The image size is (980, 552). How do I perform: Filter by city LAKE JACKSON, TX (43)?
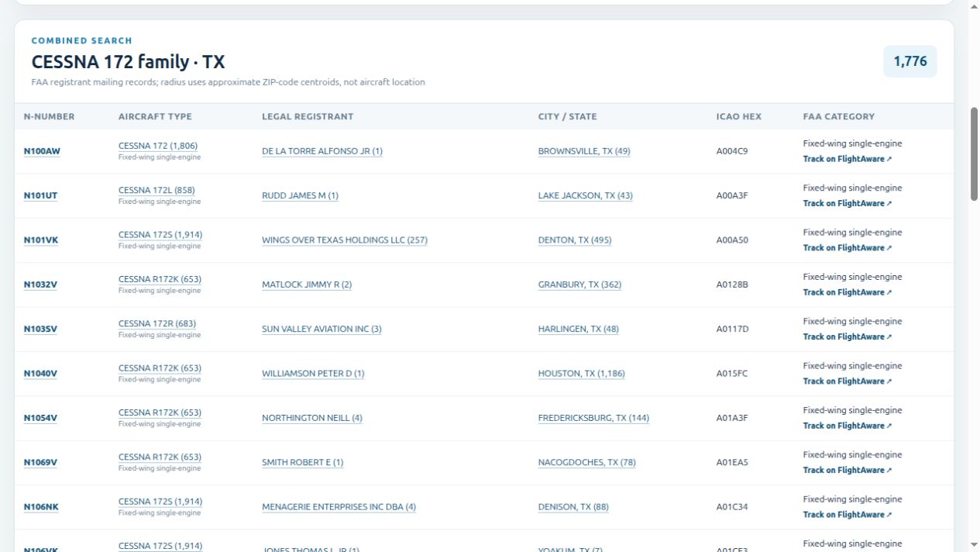[x=586, y=195]
